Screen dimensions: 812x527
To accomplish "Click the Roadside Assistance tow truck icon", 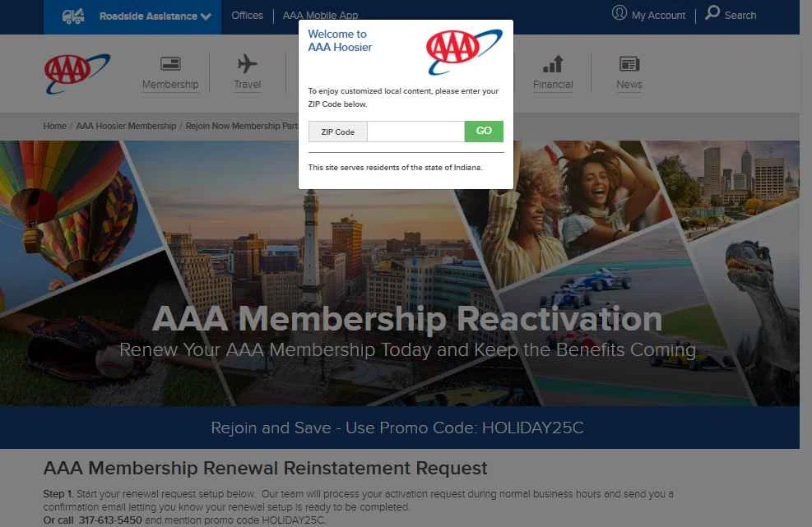I will [73, 16].
